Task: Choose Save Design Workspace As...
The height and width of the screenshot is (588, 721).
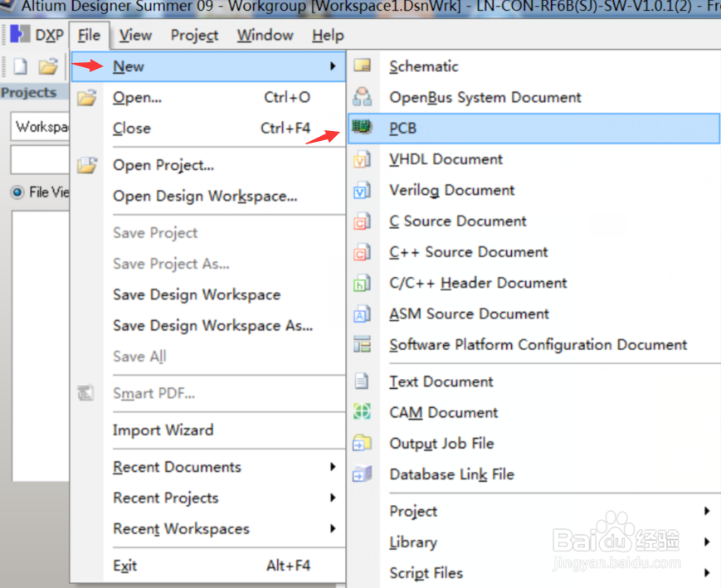Action: click(208, 325)
